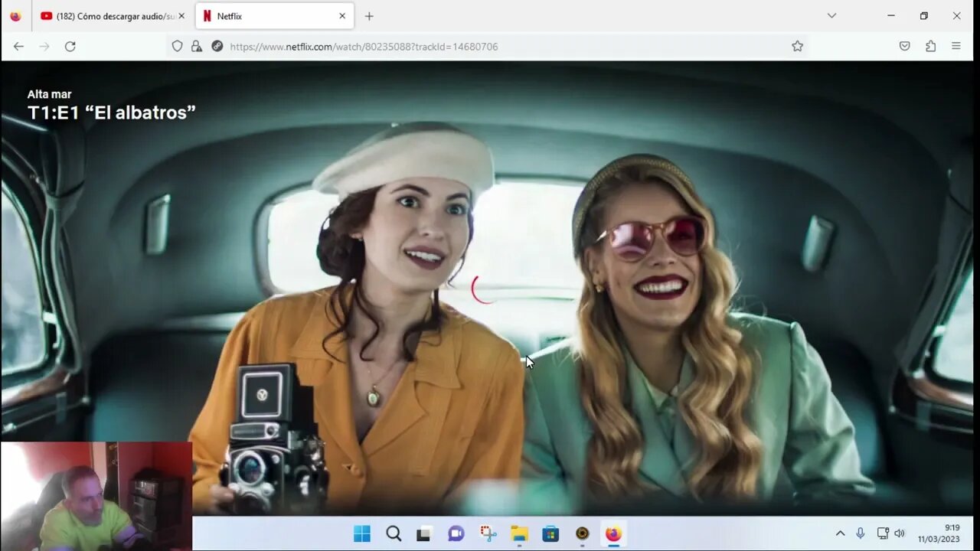Open network settings tray icon
Viewport: 980px width, 551px height.
(882, 533)
